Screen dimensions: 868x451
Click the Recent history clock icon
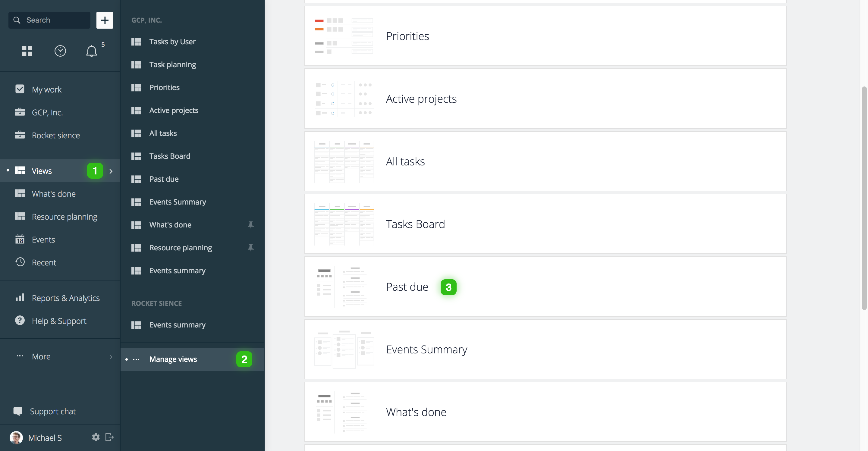click(20, 262)
